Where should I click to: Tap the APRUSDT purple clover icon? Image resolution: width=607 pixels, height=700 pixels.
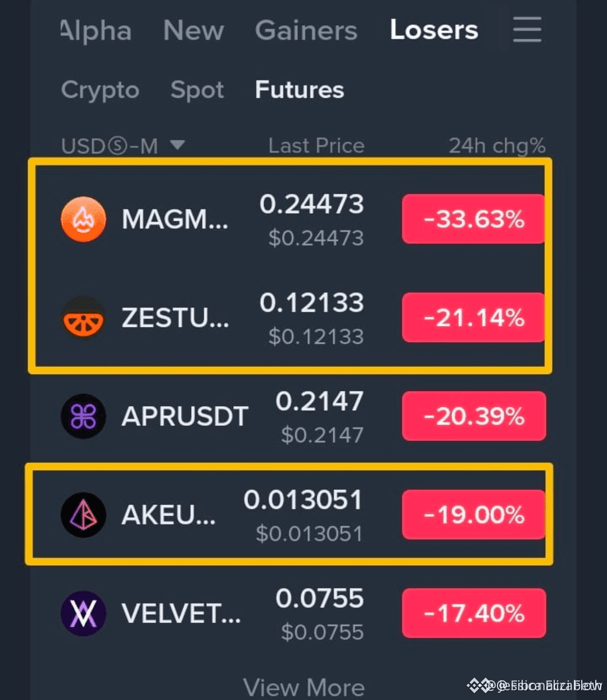point(83,416)
